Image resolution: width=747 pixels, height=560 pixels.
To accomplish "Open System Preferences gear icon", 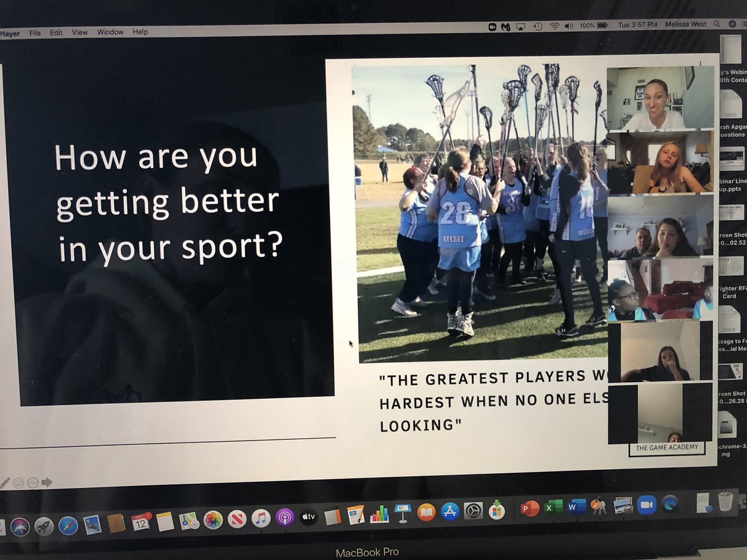I will 473,511.
